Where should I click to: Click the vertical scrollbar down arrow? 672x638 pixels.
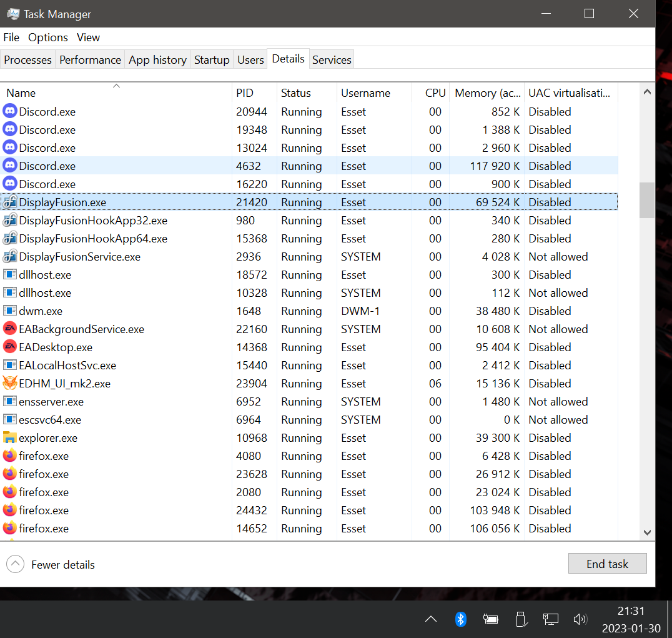(x=647, y=532)
